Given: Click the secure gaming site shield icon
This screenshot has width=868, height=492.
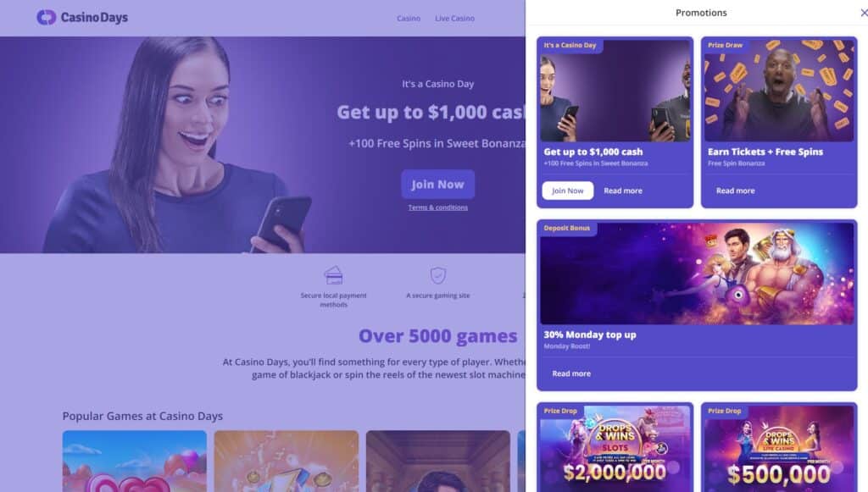Looking at the screenshot, I should (438, 275).
